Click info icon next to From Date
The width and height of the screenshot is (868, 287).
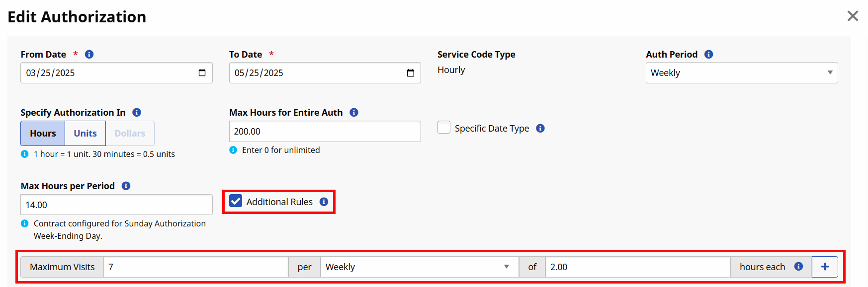click(89, 55)
